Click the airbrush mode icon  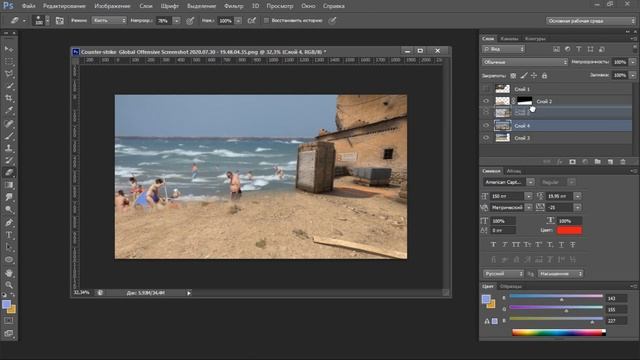[252, 20]
